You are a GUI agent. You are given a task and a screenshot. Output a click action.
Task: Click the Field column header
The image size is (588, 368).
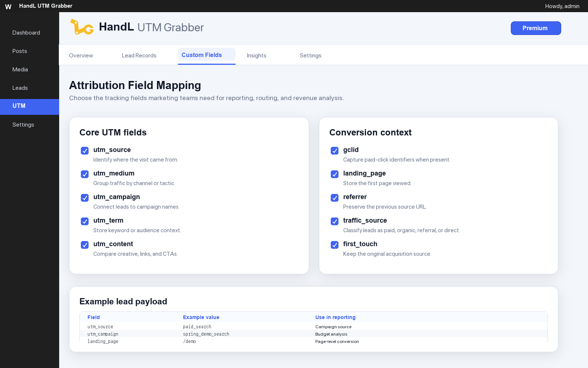tap(94, 317)
